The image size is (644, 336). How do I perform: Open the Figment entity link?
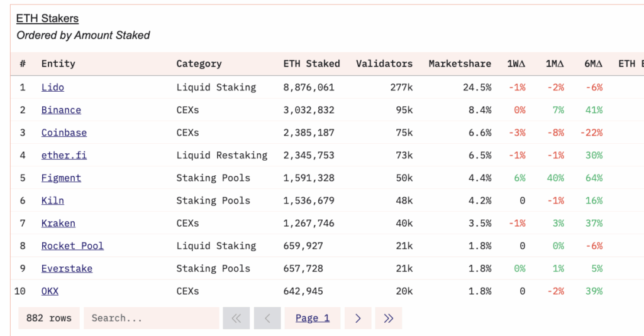coord(61,178)
